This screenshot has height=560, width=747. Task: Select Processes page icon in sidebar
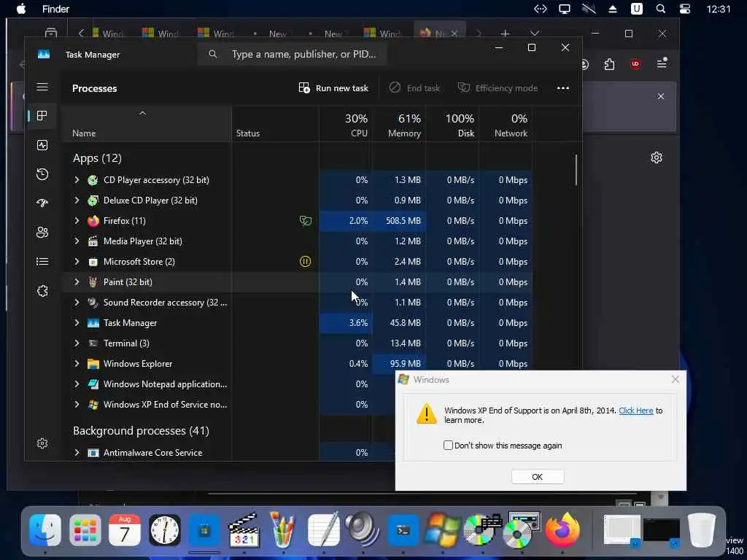point(42,116)
